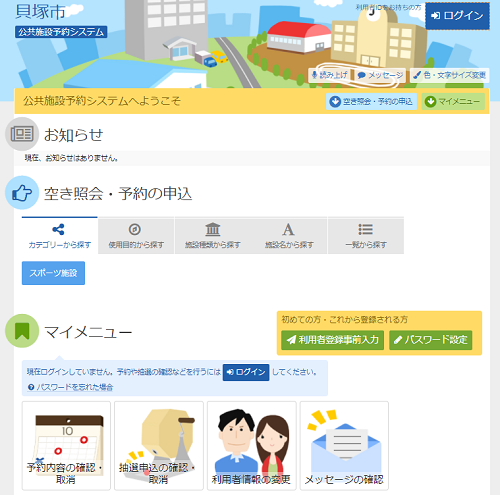The image size is (500, 495).
Task: Open 色・文字サイズ変更 settings
Action: click(x=450, y=75)
